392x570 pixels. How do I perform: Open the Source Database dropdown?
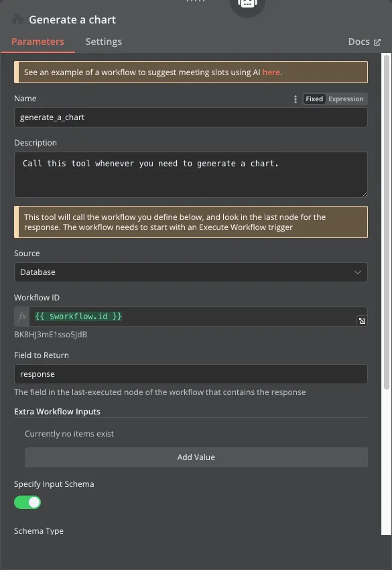191,272
